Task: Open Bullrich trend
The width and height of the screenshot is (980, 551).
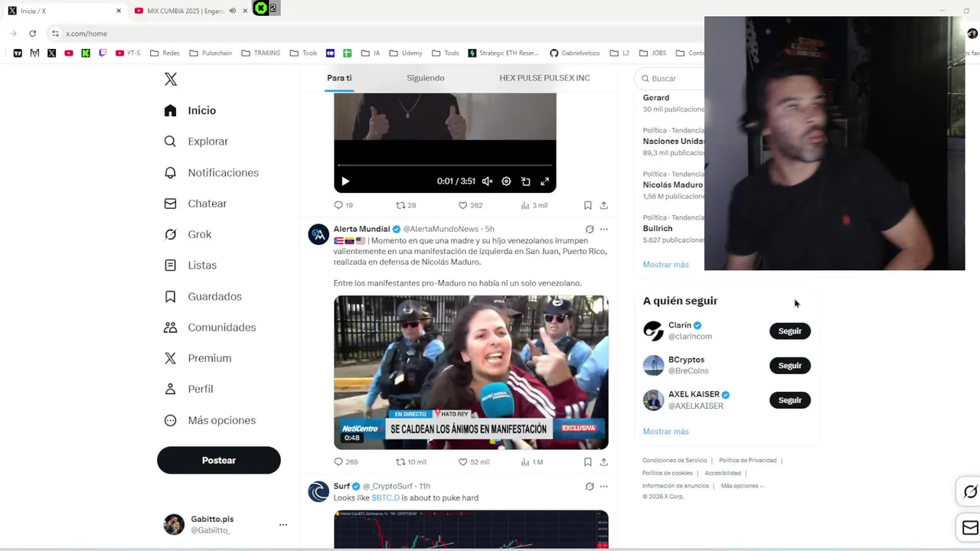Action: coord(673,229)
